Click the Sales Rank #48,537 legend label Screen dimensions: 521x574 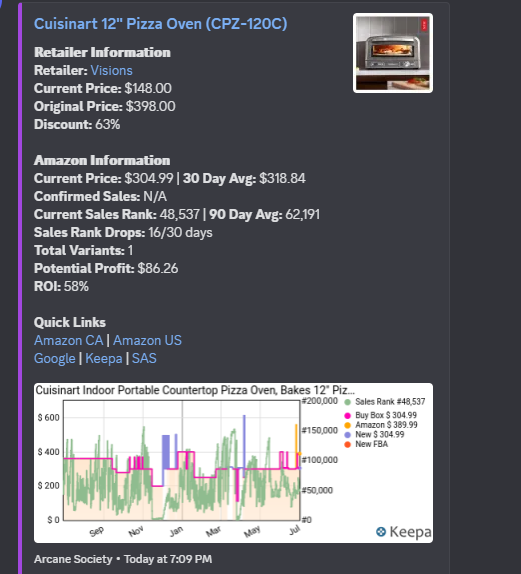point(390,402)
